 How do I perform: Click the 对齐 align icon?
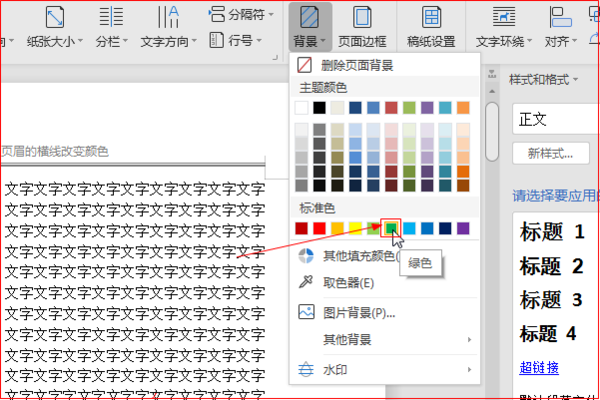coord(560,17)
